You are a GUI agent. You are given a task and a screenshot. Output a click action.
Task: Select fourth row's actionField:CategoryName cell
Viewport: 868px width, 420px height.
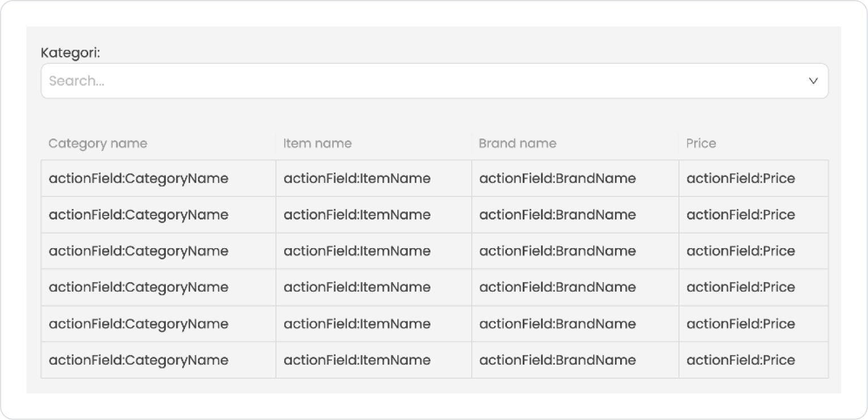point(139,287)
